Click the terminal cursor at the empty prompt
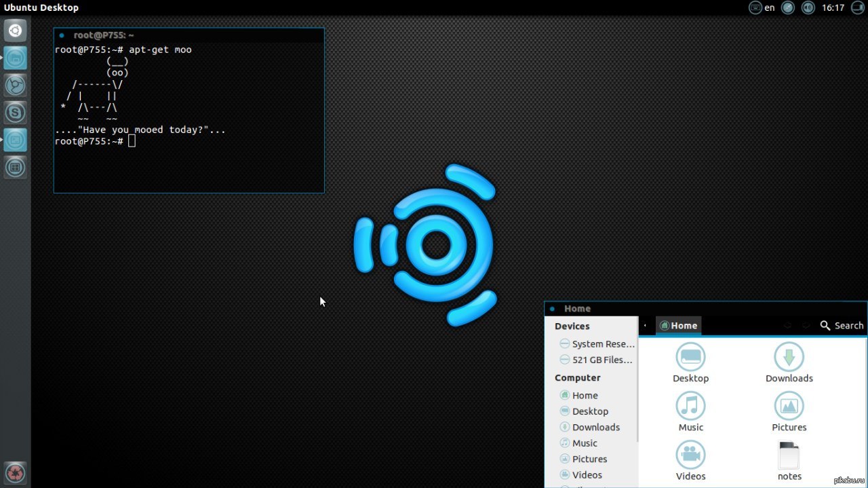This screenshot has width=868, height=488. 132,141
